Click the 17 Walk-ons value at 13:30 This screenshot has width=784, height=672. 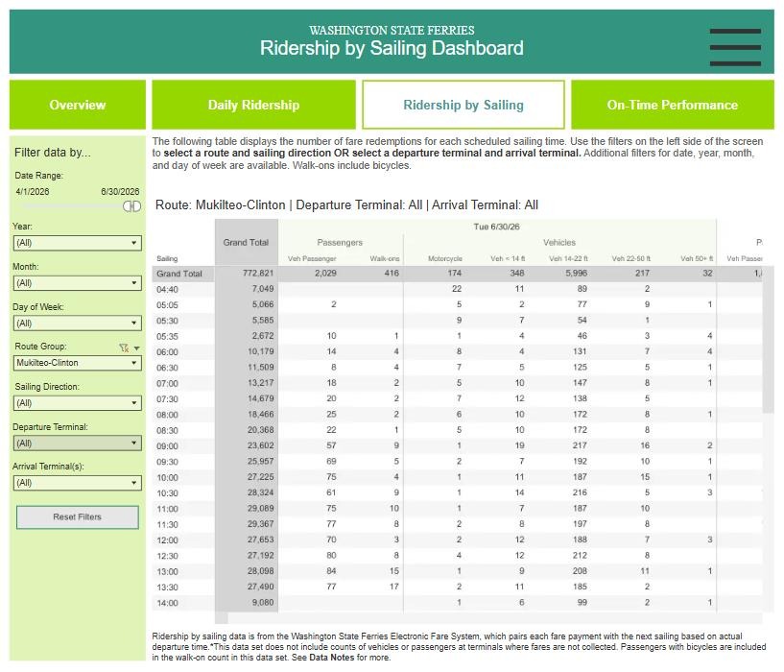point(394,587)
